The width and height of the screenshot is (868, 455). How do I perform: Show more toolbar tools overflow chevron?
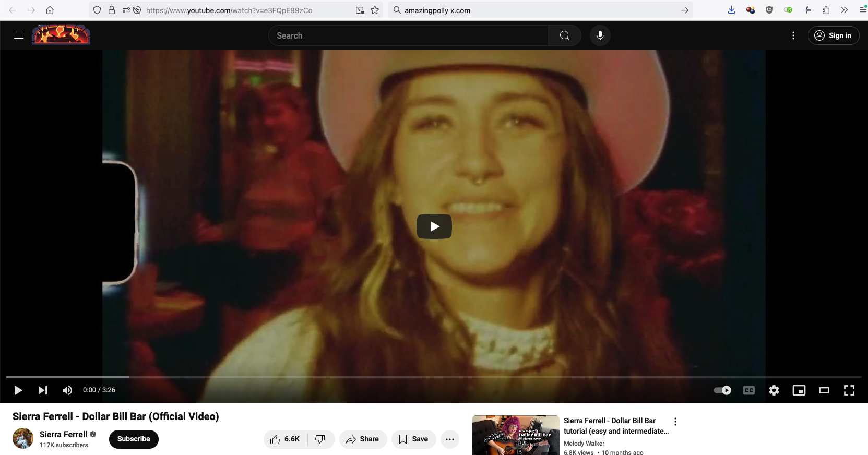pos(844,10)
